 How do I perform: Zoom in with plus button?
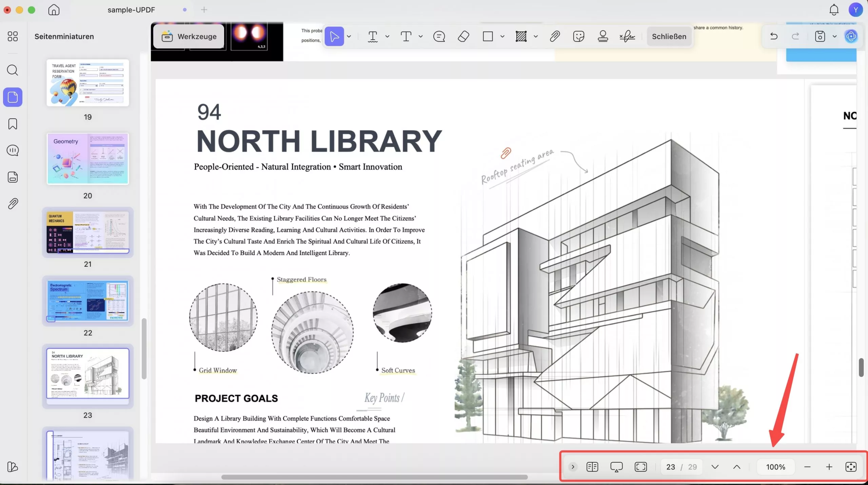coord(829,467)
